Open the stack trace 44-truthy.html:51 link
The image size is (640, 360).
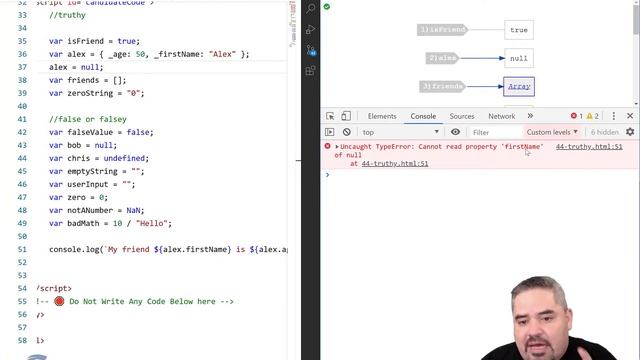(x=395, y=164)
